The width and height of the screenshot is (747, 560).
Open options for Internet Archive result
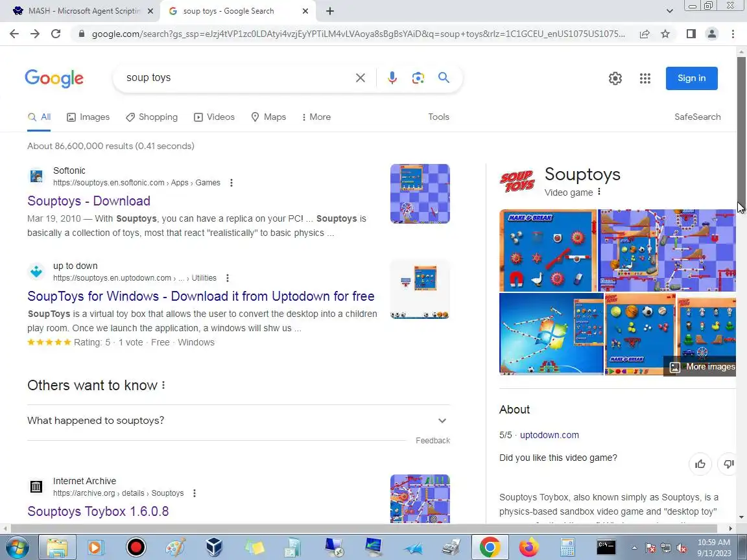click(x=195, y=493)
